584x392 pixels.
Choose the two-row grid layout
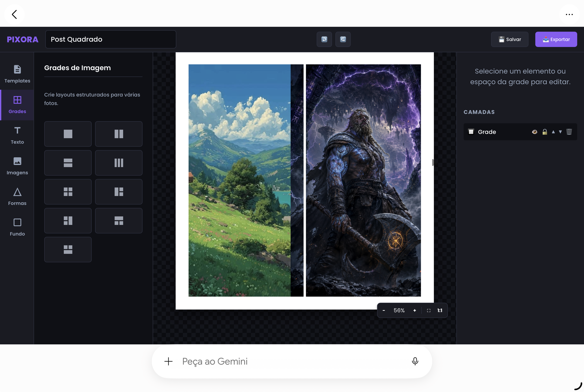click(x=68, y=163)
